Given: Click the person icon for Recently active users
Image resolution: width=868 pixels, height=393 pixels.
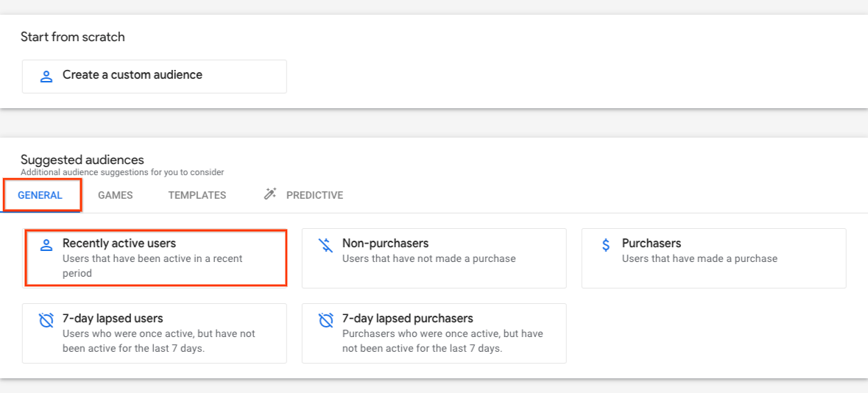Looking at the screenshot, I should 46,245.
